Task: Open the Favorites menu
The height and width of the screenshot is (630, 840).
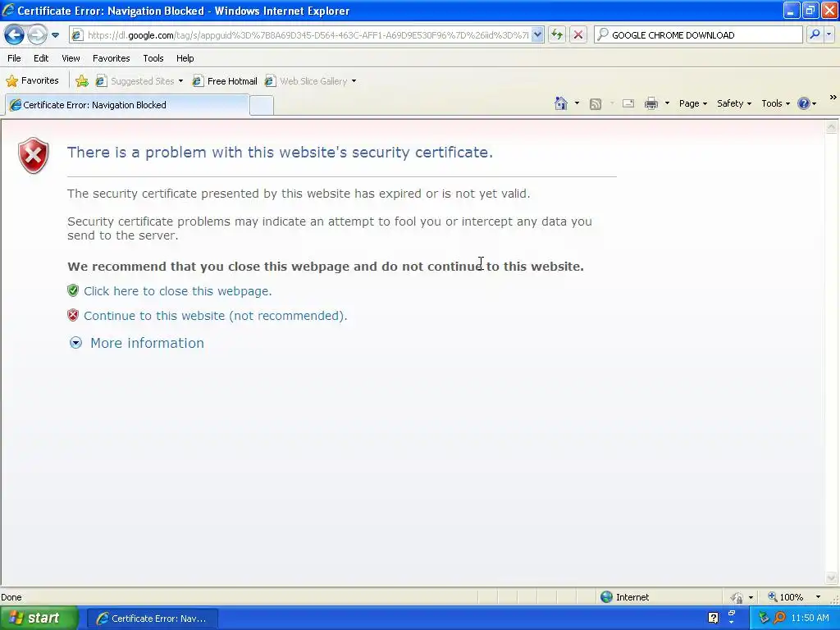Action: [x=112, y=58]
